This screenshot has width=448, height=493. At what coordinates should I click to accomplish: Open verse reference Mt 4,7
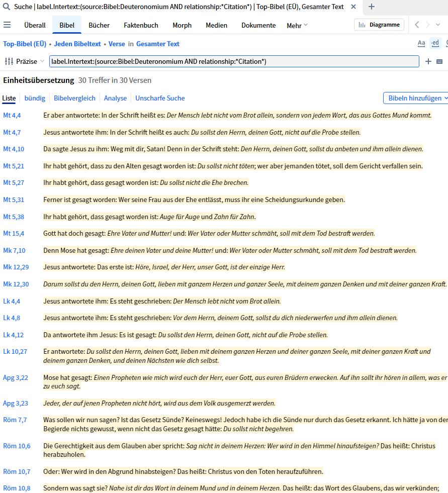12,132
